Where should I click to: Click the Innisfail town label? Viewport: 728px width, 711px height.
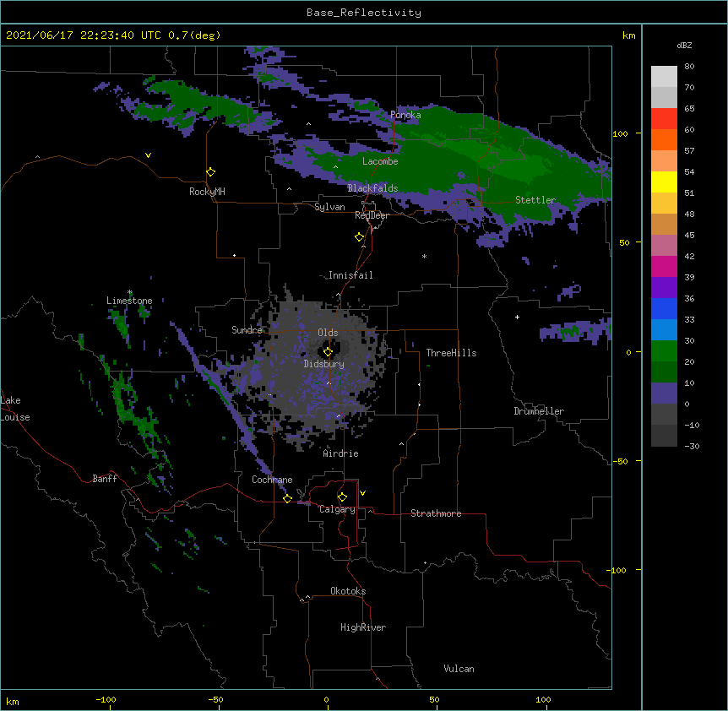[350, 275]
